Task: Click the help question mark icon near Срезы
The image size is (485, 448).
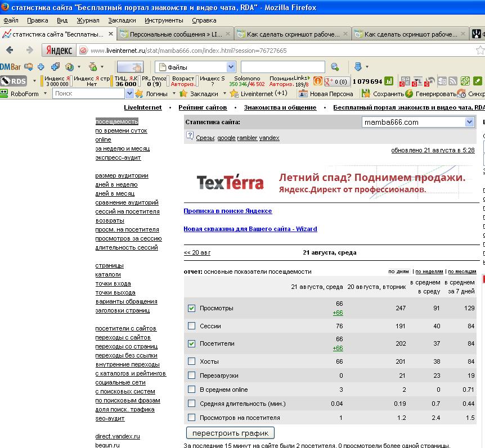Action: coord(189,135)
